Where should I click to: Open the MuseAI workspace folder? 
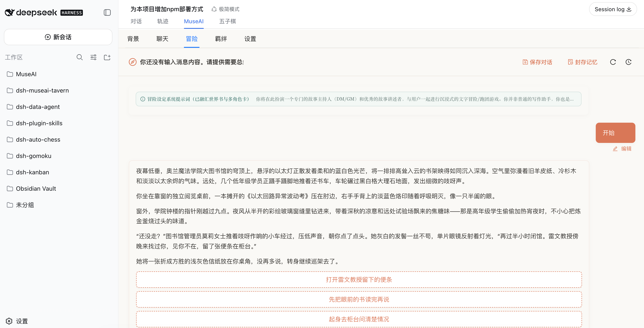pyautogui.click(x=58, y=74)
